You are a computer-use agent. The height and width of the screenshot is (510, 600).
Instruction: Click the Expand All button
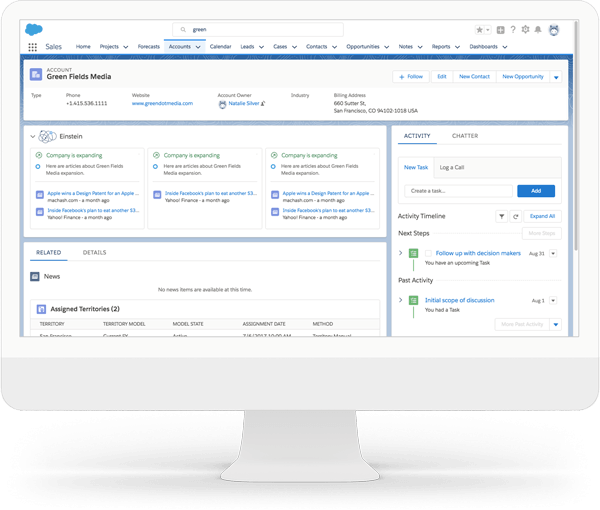[542, 217]
